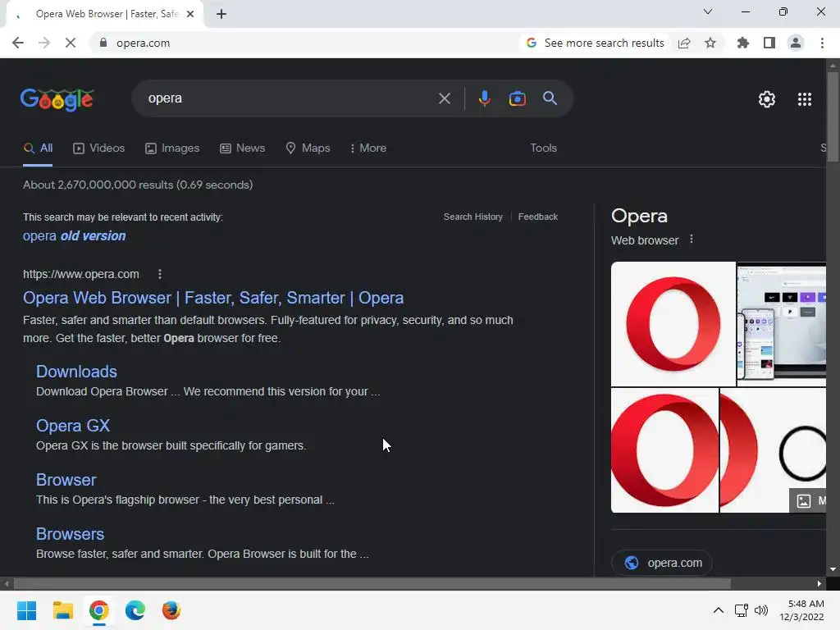The image size is (840, 630).
Task: Open the Google apps grid
Action: (x=804, y=99)
